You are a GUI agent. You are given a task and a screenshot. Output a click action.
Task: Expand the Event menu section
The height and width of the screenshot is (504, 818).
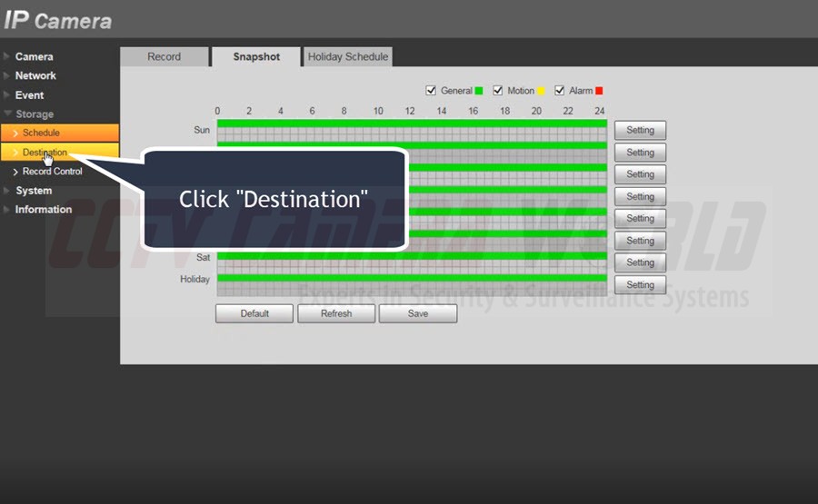tap(29, 94)
